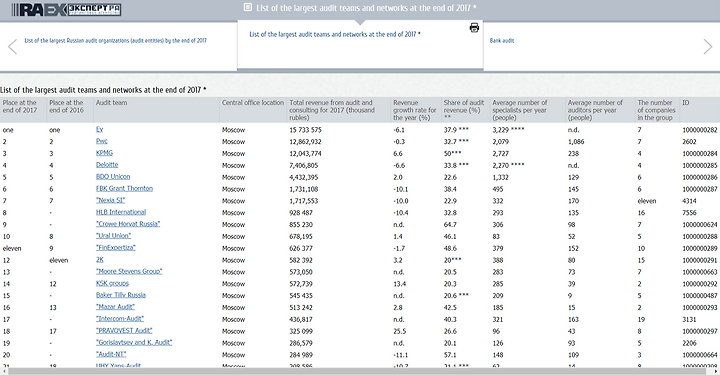Open the KSK groups link
720x375 pixels.
click(x=112, y=284)
